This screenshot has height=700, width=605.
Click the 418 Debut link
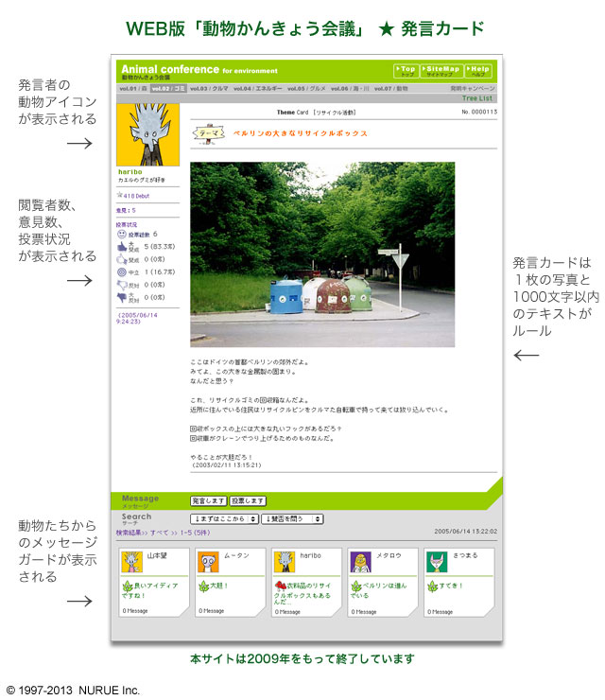(x=136, y=196)
